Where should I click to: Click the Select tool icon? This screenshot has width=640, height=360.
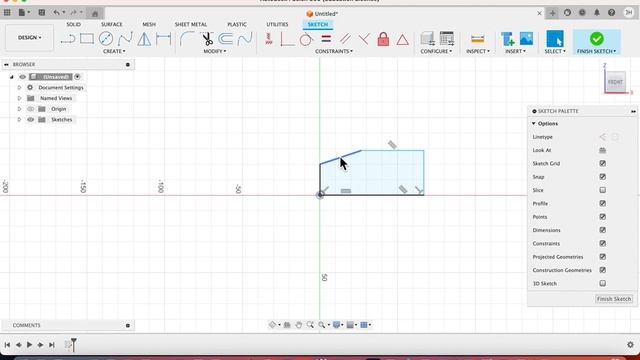(555, 39)
